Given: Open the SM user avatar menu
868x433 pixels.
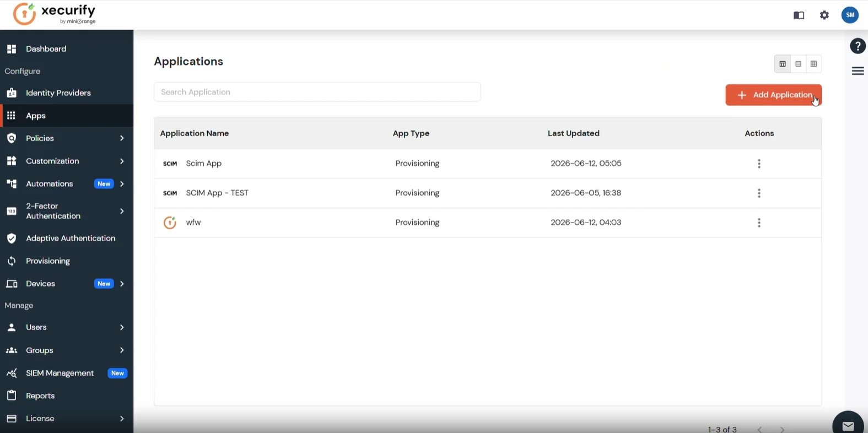Looking at the screenshot, I should [850, 15].
